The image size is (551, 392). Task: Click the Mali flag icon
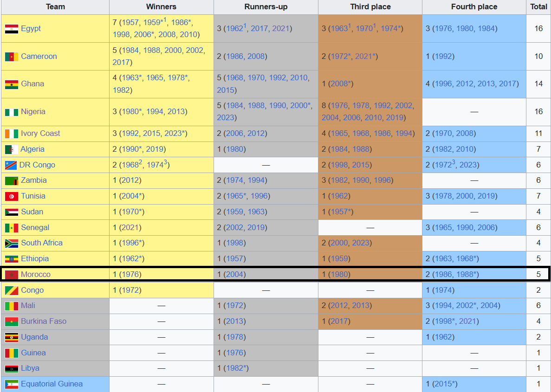click(x=12, y=306)
